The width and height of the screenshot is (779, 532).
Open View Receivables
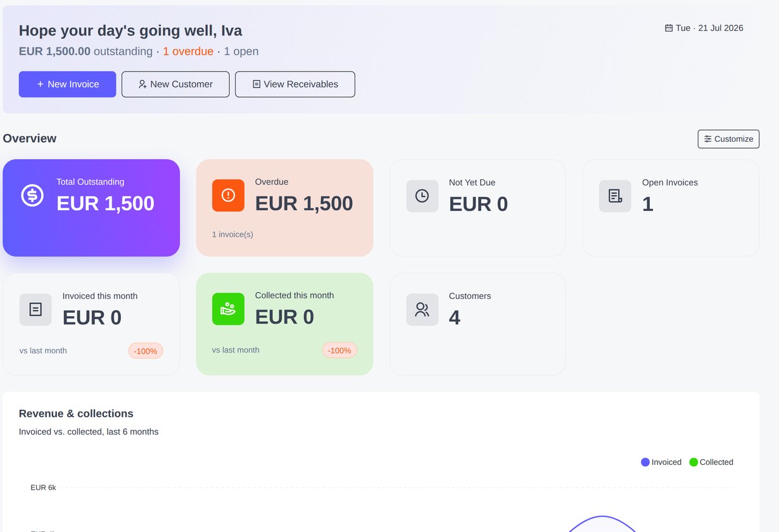pos(295,84)
